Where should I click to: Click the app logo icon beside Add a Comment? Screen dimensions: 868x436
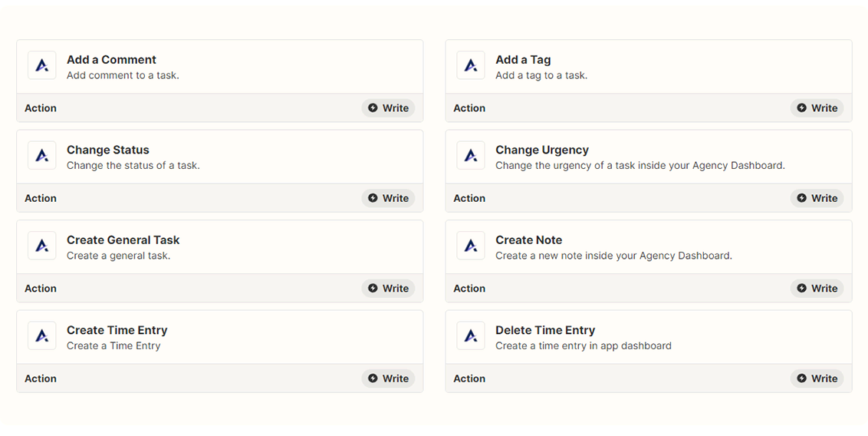(x=42, y=66)
